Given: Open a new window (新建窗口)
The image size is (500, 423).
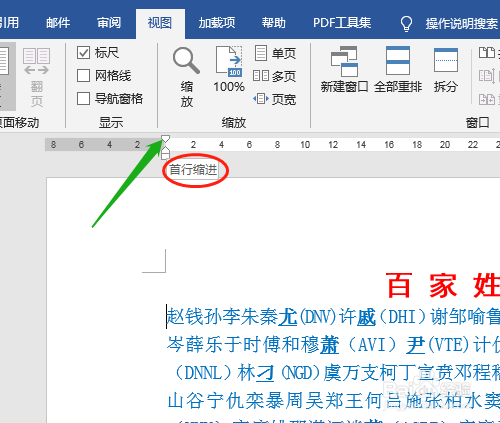Looking at the screenshot, I should coord(344,70).
